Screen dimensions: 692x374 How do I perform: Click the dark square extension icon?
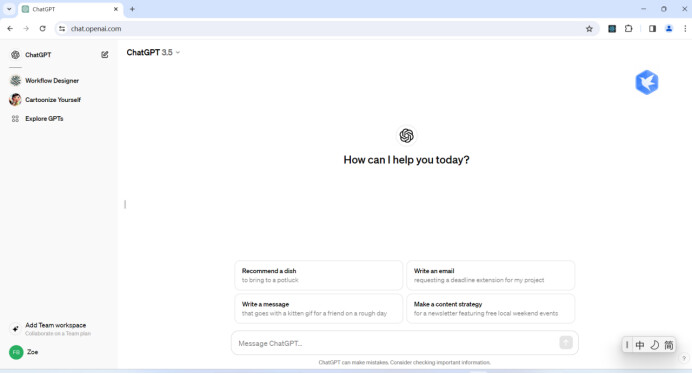(612, 29)
